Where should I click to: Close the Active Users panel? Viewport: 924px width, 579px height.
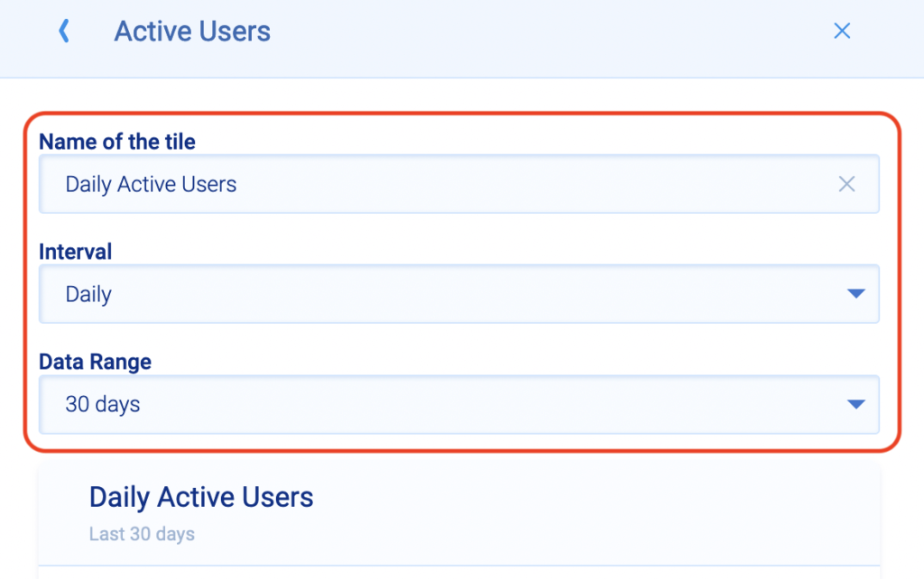[842, 31]
